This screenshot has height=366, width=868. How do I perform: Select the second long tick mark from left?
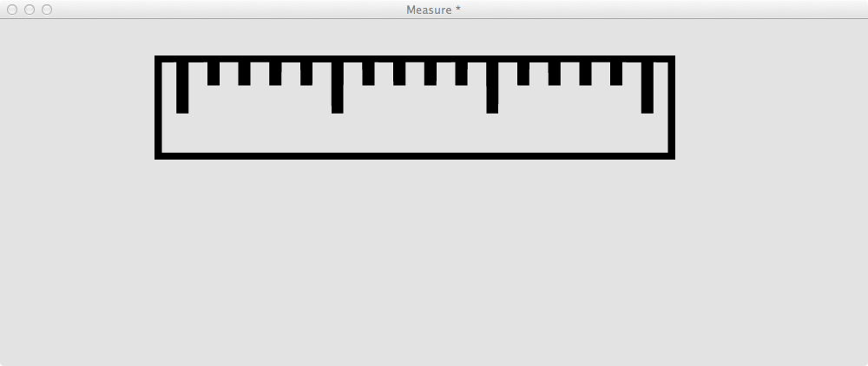[337, 88]
